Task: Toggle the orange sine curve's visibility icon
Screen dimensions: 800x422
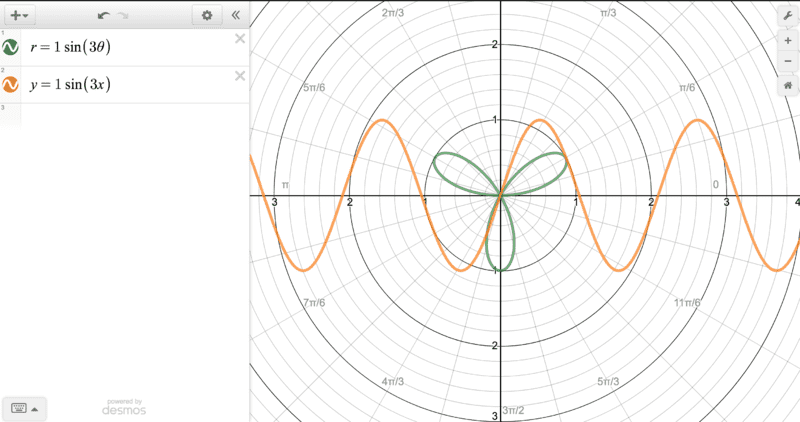Action: 12,85
